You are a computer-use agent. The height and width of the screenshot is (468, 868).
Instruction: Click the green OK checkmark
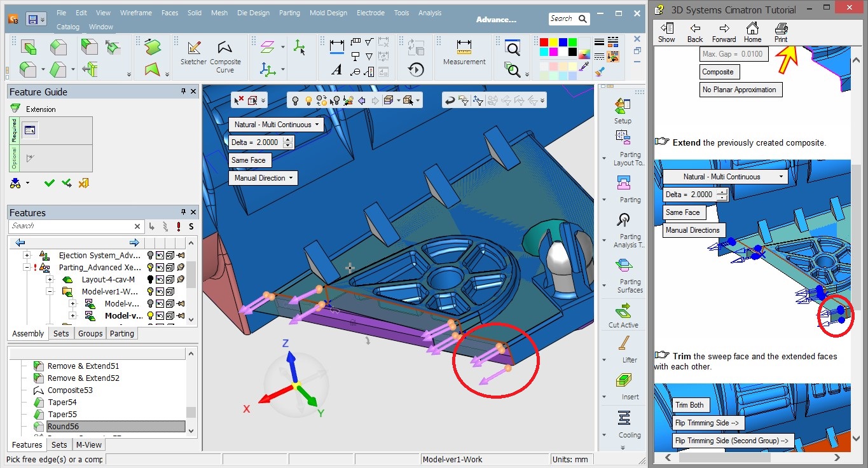point(49,183)
